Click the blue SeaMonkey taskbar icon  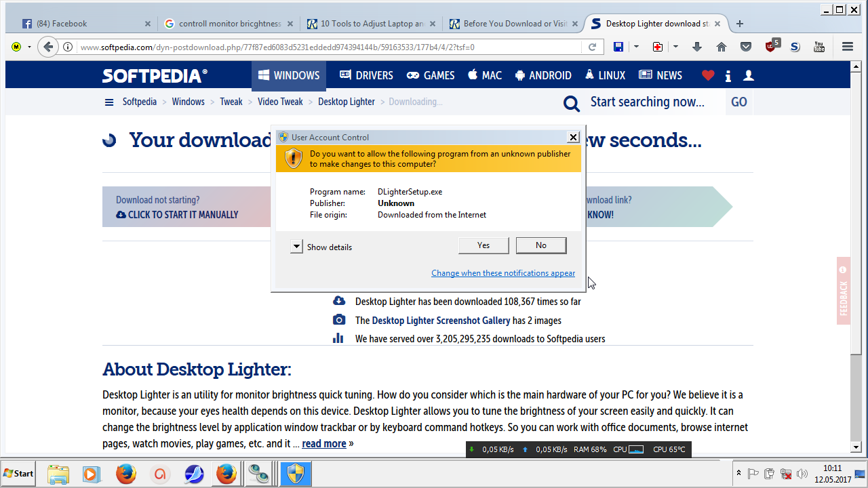pos(194,473)
